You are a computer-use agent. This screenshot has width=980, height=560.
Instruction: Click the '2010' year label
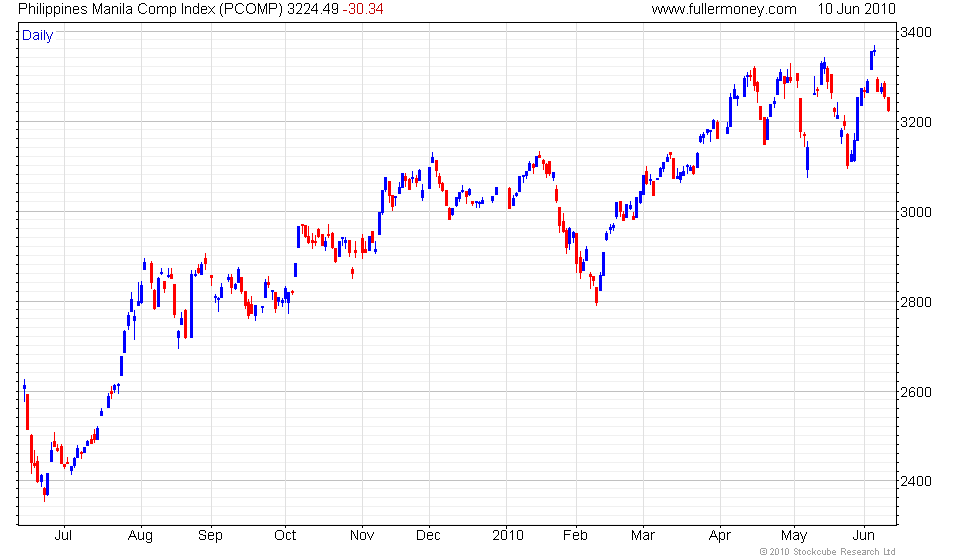tap(508, 536)
